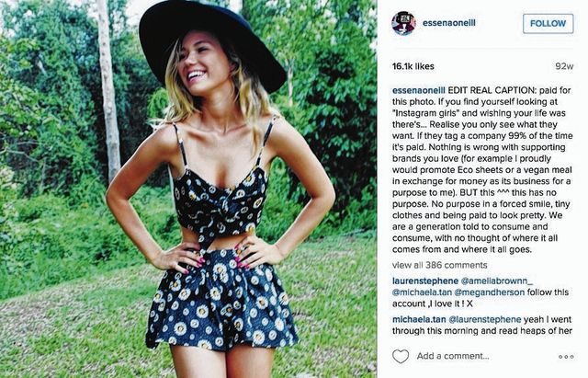
Task: Click the post photo of woman in hat
Action: click(x=188, y=189)
